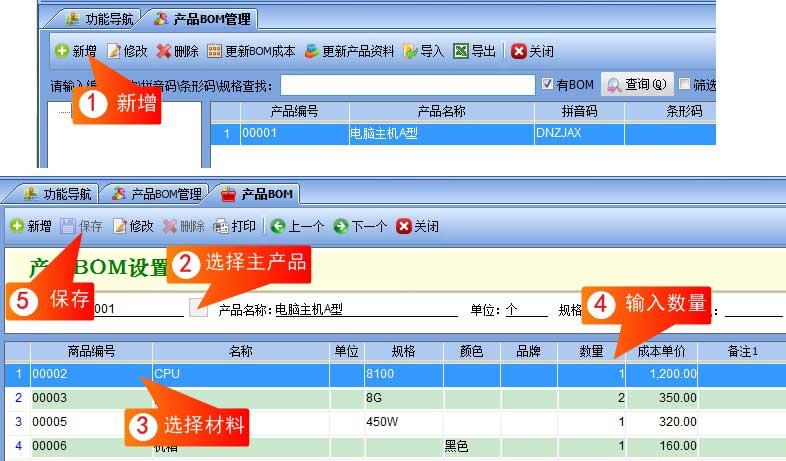Select the 电脑主机A型 row cell

click(x=442, y=133)
